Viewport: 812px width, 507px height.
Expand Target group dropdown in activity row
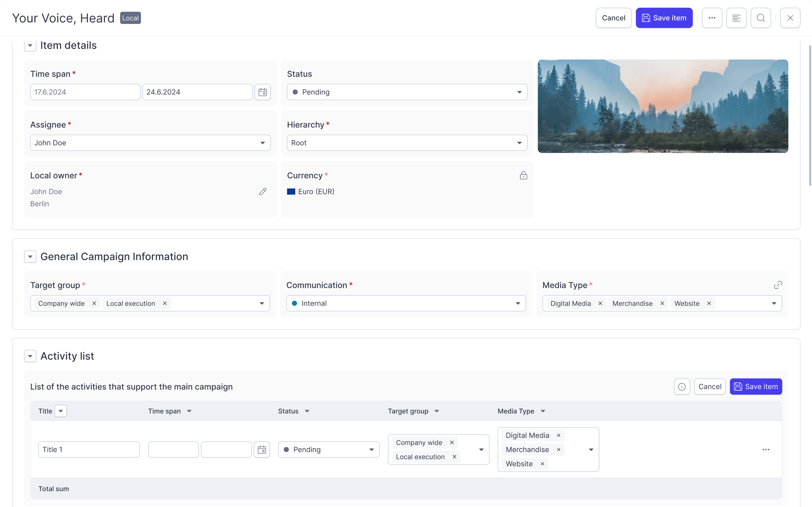pos(481,450)
